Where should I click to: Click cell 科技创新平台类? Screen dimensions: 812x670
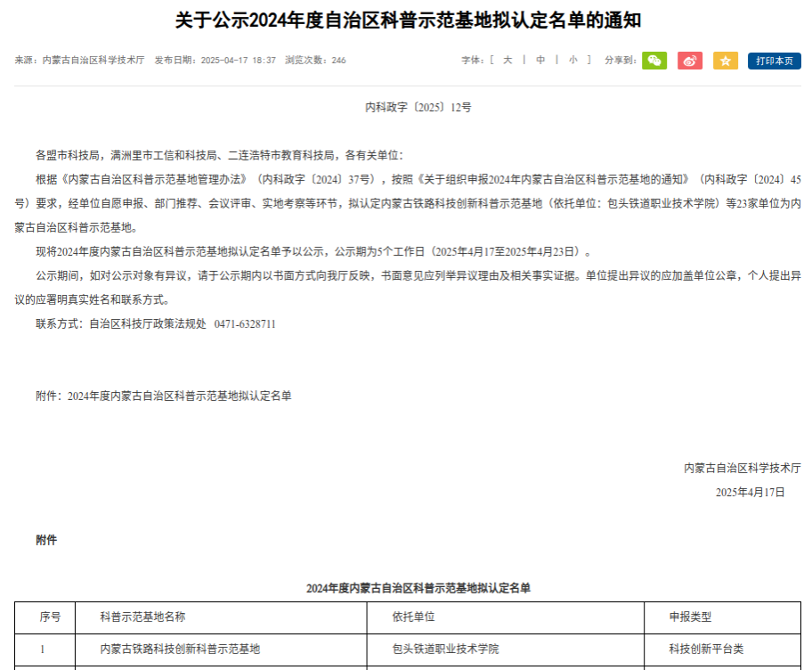pyautogui.click(x=706, y=649)
